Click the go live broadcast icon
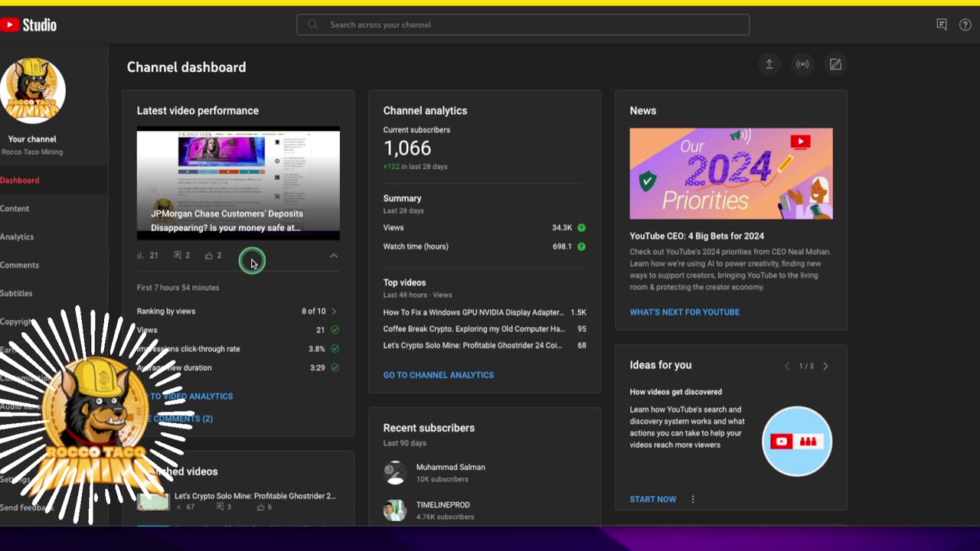 pos(802,64)
